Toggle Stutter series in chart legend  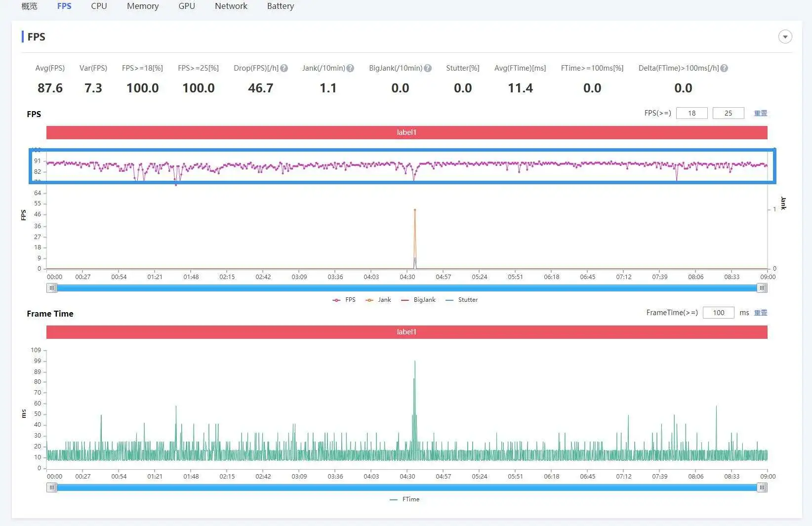pyautogui.click(x=462, y=300)
